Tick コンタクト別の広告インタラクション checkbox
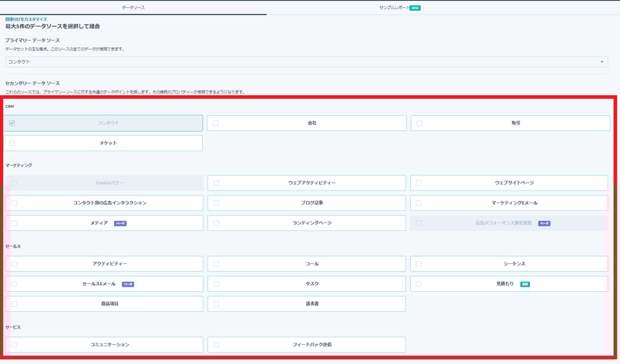 point(14,203)
